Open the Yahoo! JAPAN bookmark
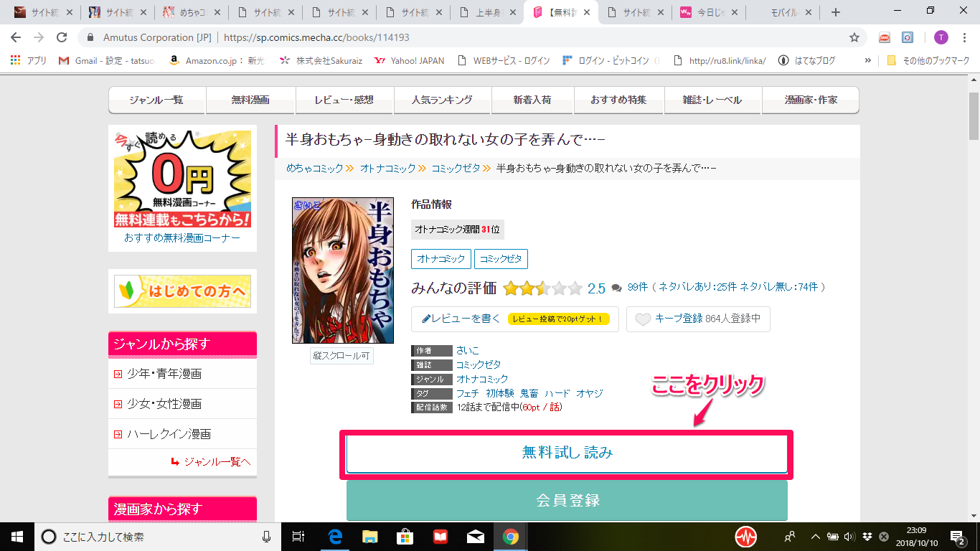The width and height of the screenshot is (980, 551). coord(410,61)
